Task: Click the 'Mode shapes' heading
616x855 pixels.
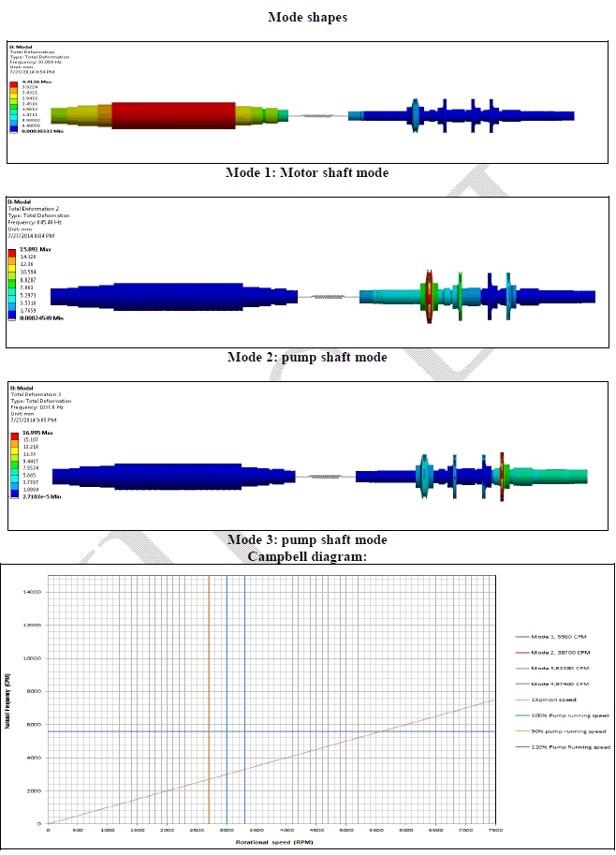Action: [x=307, y=18]
